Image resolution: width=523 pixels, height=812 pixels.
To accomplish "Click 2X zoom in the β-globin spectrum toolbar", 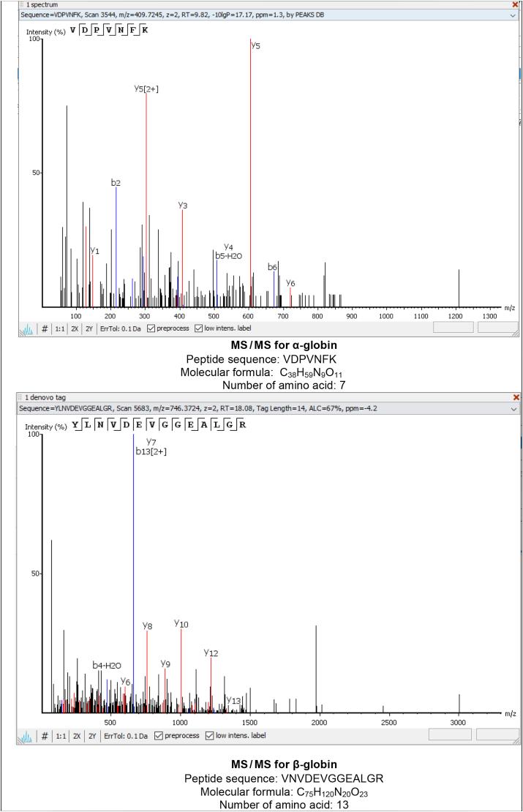I will coord(77,736).
